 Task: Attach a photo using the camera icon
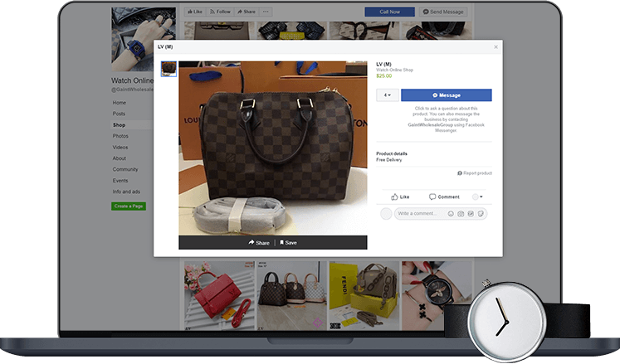pyautogui.click(x=461, y=214)
